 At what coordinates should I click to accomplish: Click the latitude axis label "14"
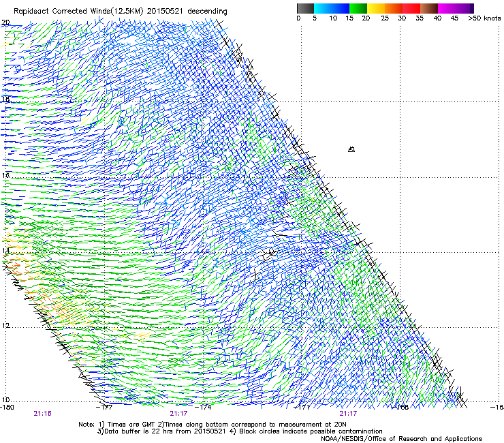[5, 251]
